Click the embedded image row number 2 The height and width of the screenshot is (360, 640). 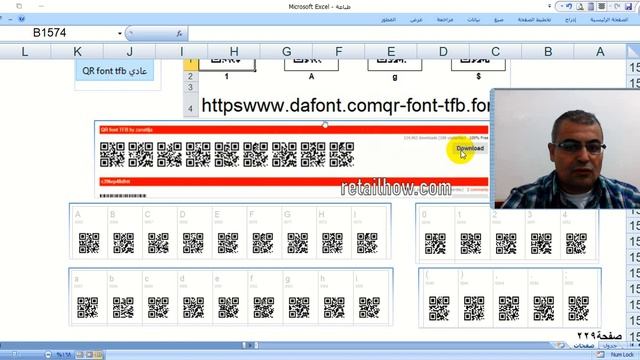tap(190, 76)
